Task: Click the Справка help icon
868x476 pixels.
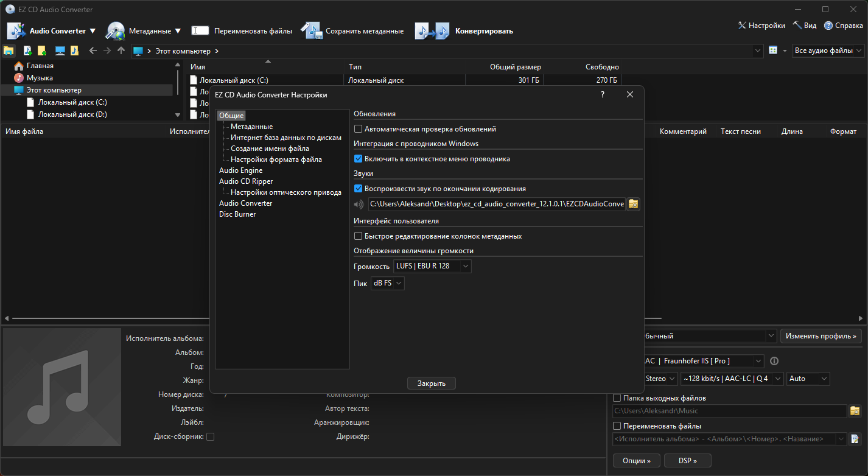Action: (x=828, y=26)
